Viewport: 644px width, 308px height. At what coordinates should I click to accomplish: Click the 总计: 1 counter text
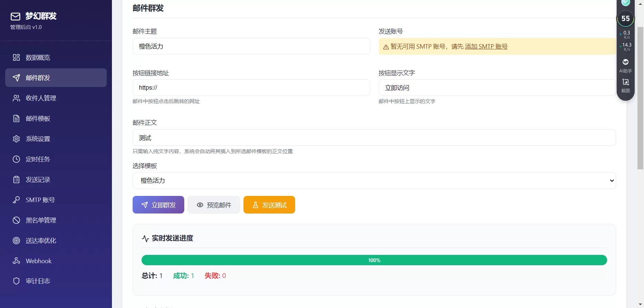152,276
